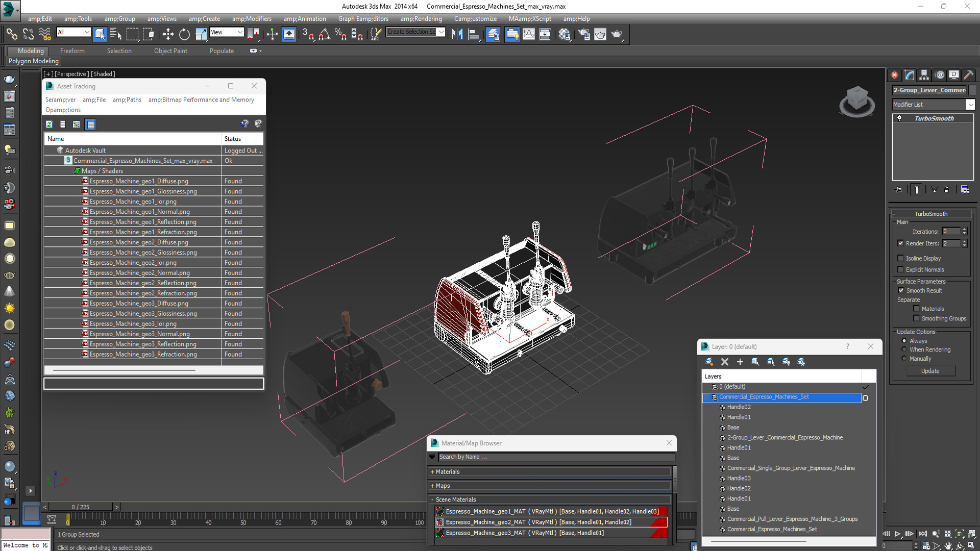980x551 pixels.
Task: Click the Mirror tool icon
Action: [457, 34]
